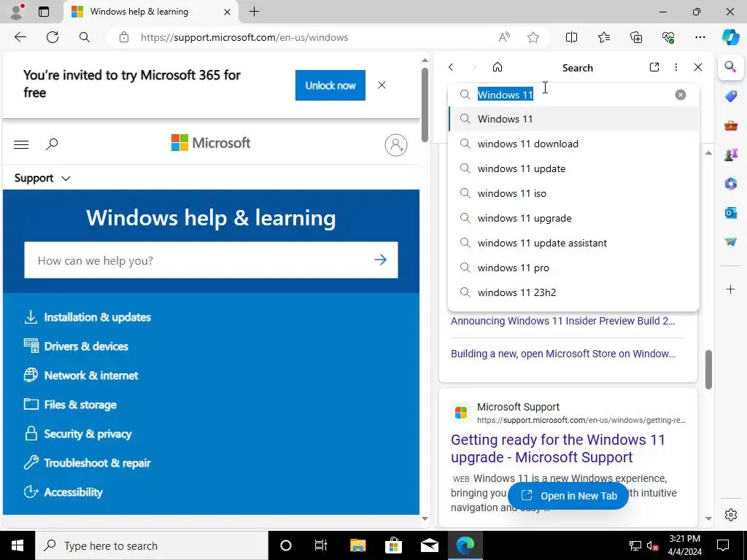Open the sidebar Outlook icon
Viewport: 747px width, 560px height.
730,212
